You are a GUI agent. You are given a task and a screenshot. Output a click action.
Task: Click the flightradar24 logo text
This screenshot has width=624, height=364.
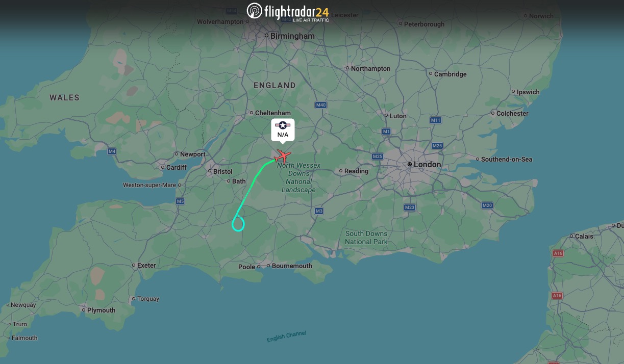pyautogui.click(x=296, y=11)
